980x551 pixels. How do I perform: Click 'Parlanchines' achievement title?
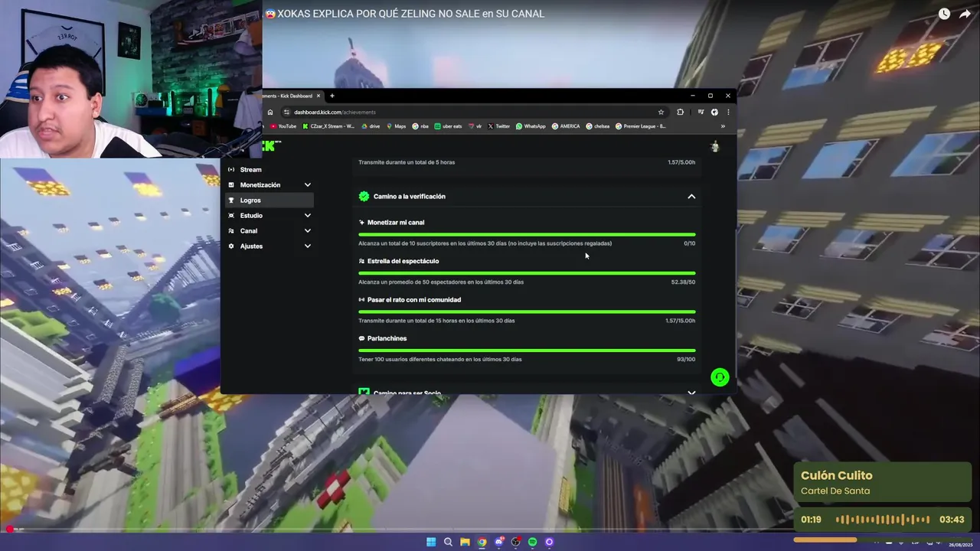[387, 338]
